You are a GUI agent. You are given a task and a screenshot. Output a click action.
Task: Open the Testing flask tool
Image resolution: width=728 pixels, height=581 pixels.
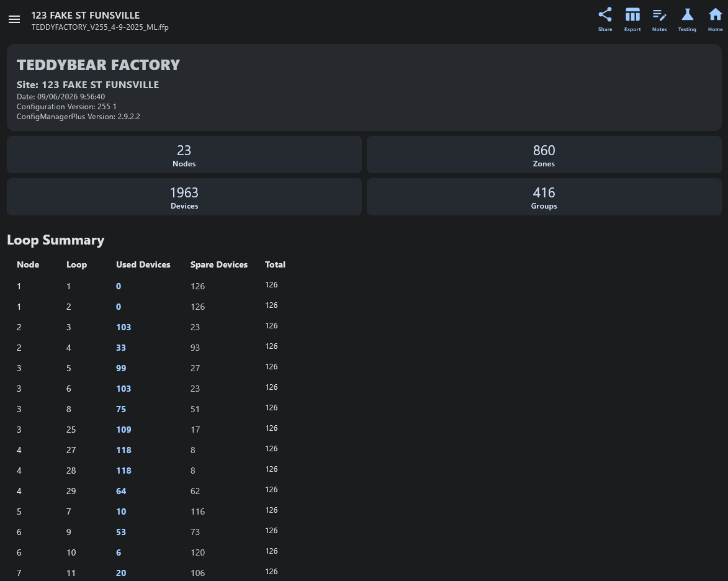[x=687, y=19]
